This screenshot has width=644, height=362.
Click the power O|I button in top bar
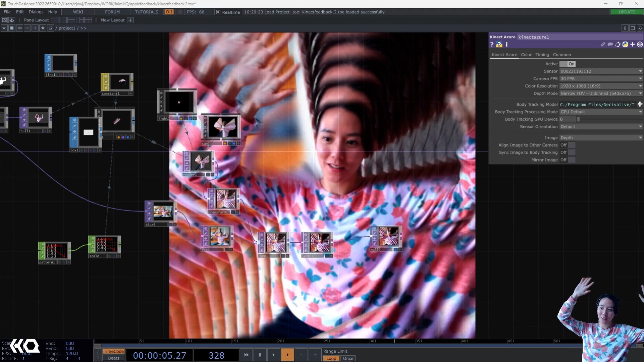pyautogui.click(x=169, y=12)
